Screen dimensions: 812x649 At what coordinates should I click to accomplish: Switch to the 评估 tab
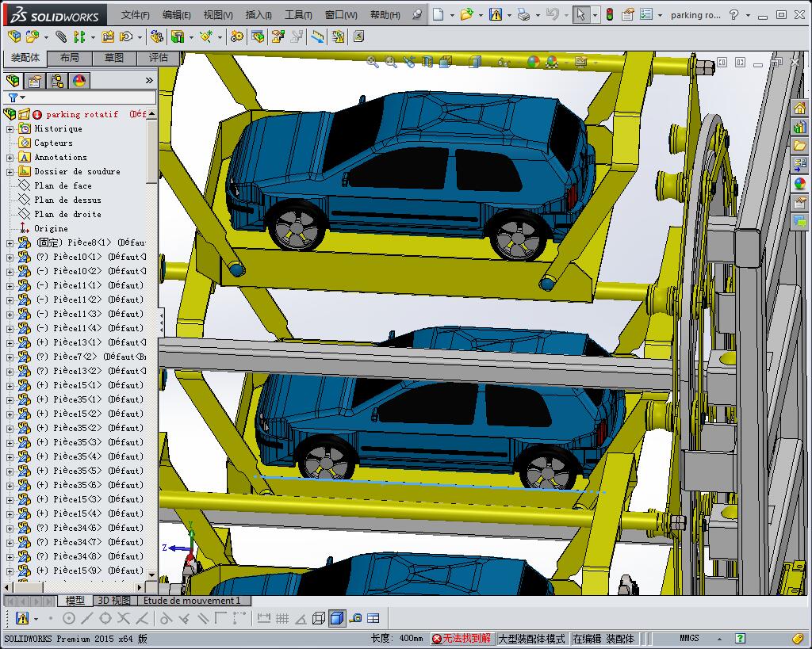[x=158, y=58]
